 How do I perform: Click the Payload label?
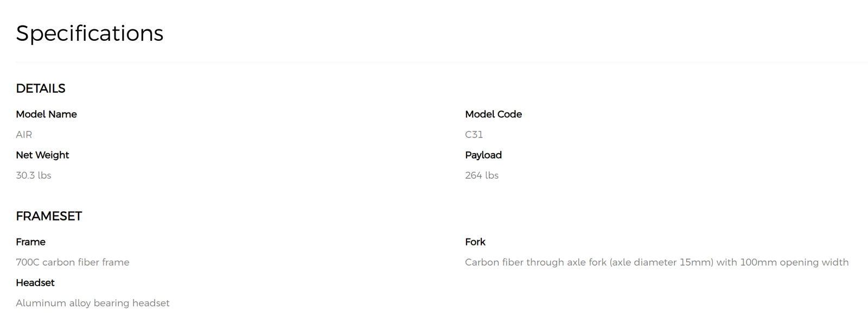pyautogui.click(x=483, y=155)
